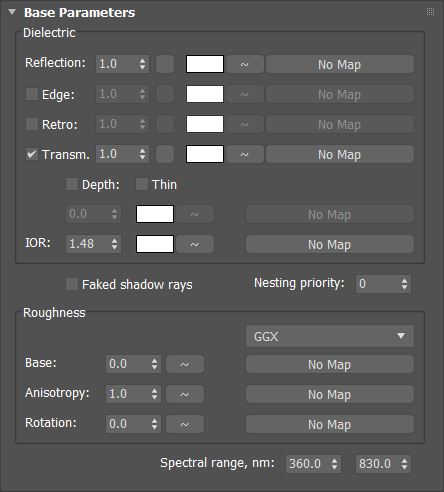The image size is (444, 492).
Task: Click the grip dots icon at the panel's top right
Action: tap(430, 12)
